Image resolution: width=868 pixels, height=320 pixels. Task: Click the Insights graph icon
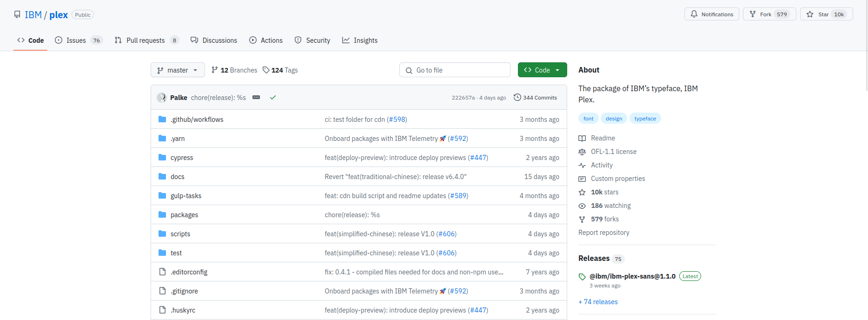(x=346, y=40)
